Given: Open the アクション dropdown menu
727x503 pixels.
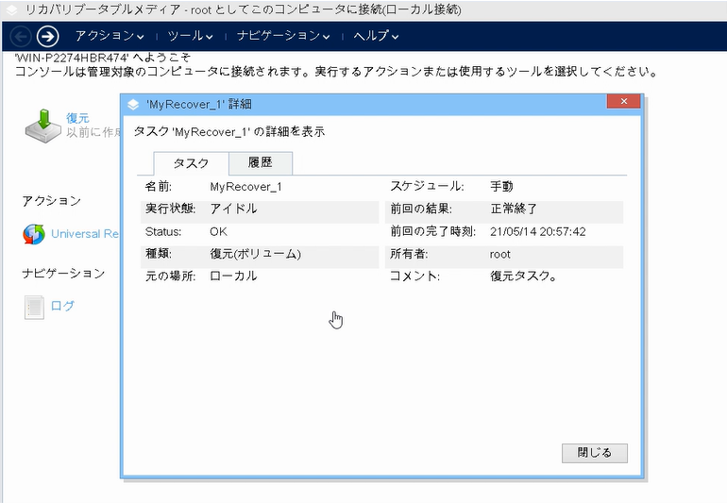Looking at the screenshot, I should click(x=110, y=36).
